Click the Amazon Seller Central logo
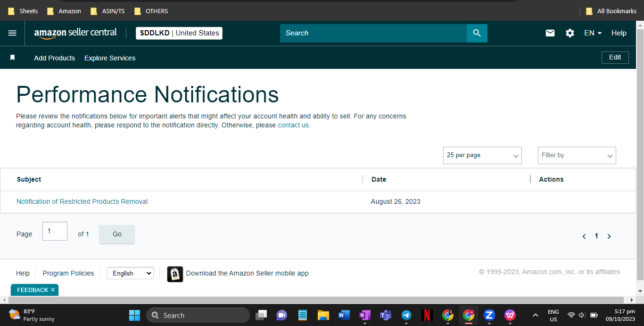 click(75, 33)
